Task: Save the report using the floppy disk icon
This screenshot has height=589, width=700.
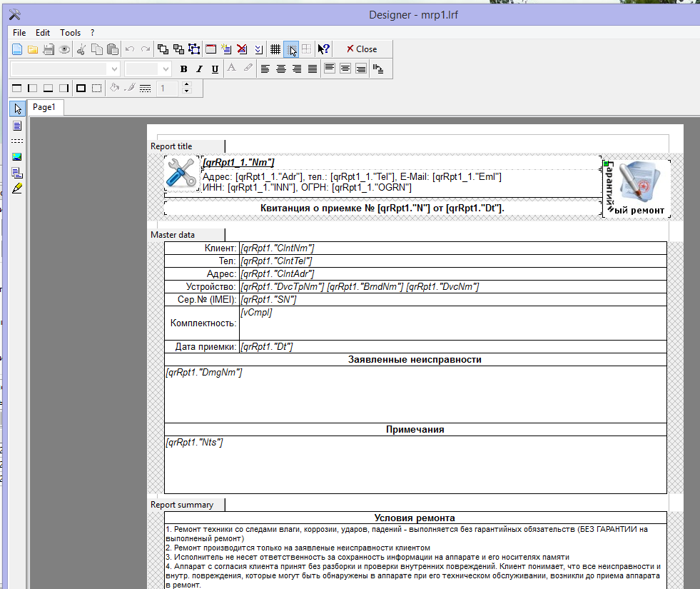Action: [x=49, y=49]
